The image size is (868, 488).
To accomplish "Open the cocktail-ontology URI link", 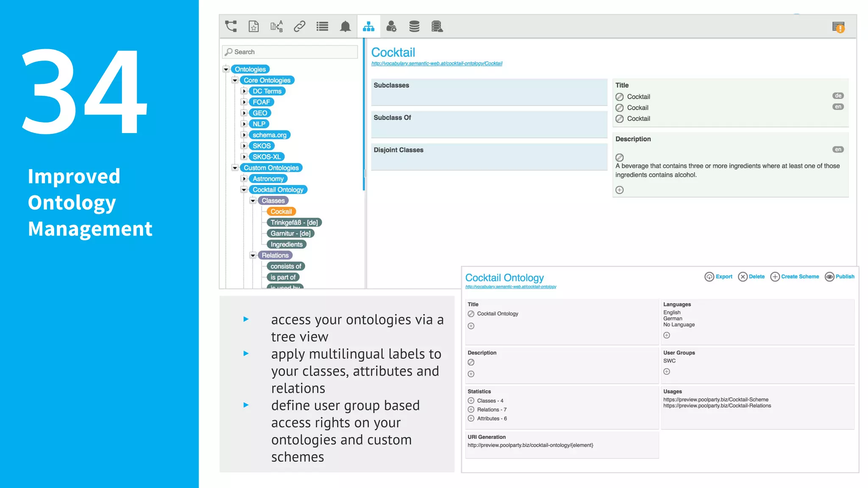I will (x=511, y=287).
